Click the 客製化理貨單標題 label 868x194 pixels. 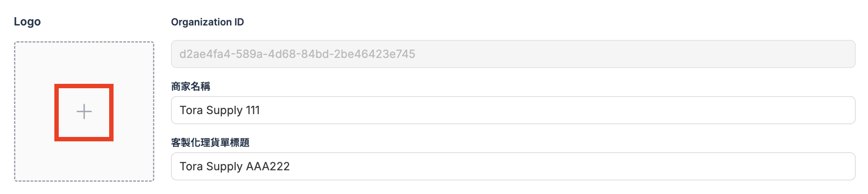point(210,143)
